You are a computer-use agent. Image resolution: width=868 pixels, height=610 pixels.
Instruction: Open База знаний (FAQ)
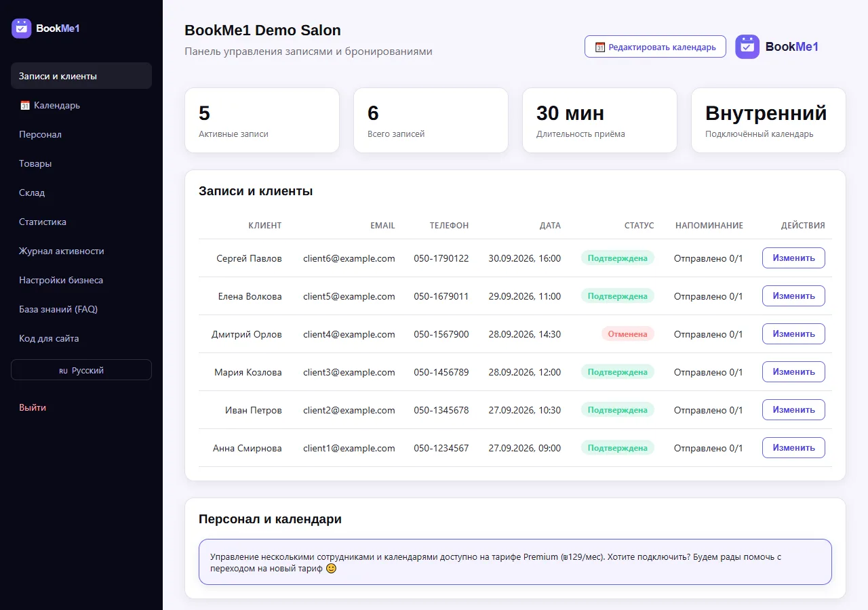(x=81, y=309)
